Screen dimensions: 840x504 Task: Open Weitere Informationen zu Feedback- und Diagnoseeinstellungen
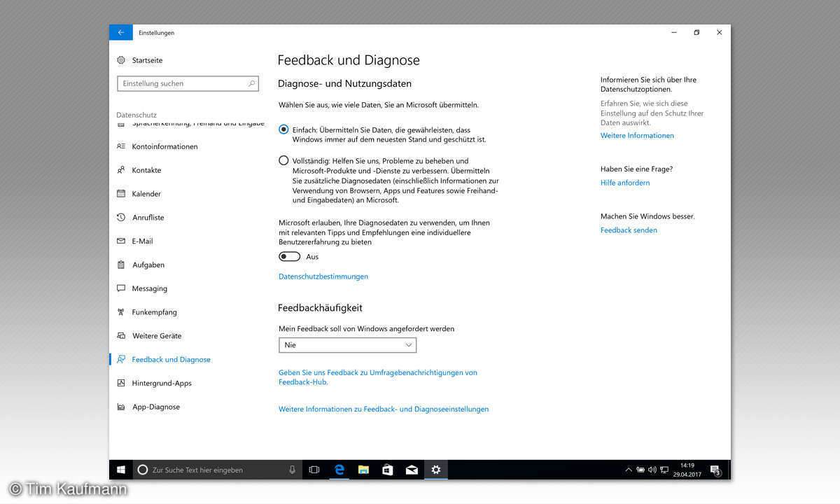pyautogui.click(x=384, y=409)
